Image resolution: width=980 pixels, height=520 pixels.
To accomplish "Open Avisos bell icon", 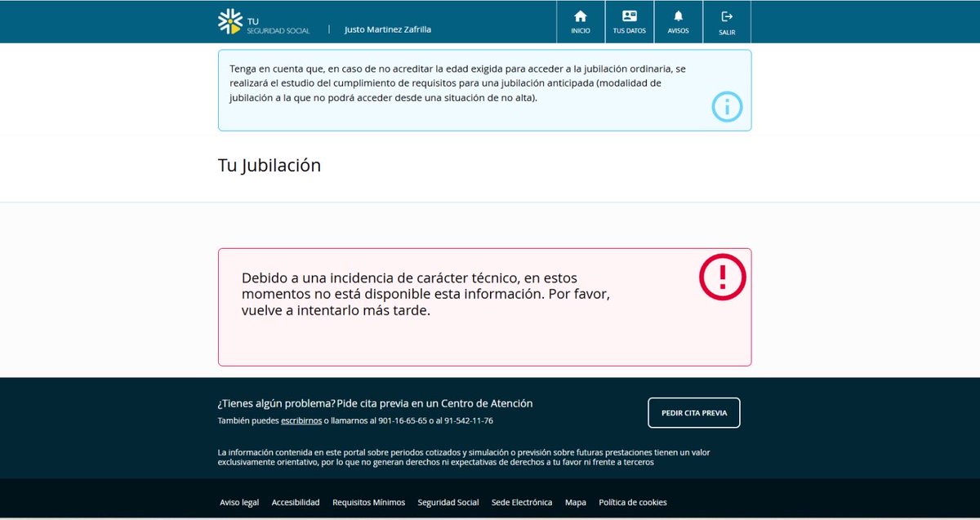I will point(678,22).
